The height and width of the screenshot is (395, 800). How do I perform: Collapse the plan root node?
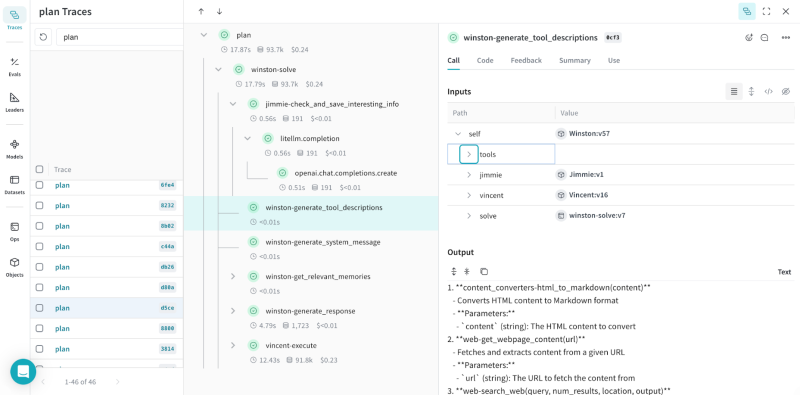(x=204, y=35)
